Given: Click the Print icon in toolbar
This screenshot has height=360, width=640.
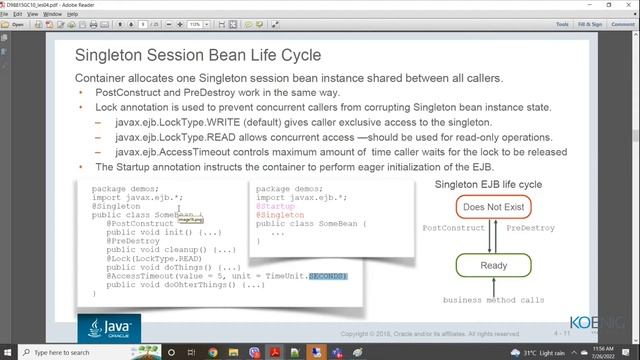Looking at the screenshot, I should click(93, 25).
